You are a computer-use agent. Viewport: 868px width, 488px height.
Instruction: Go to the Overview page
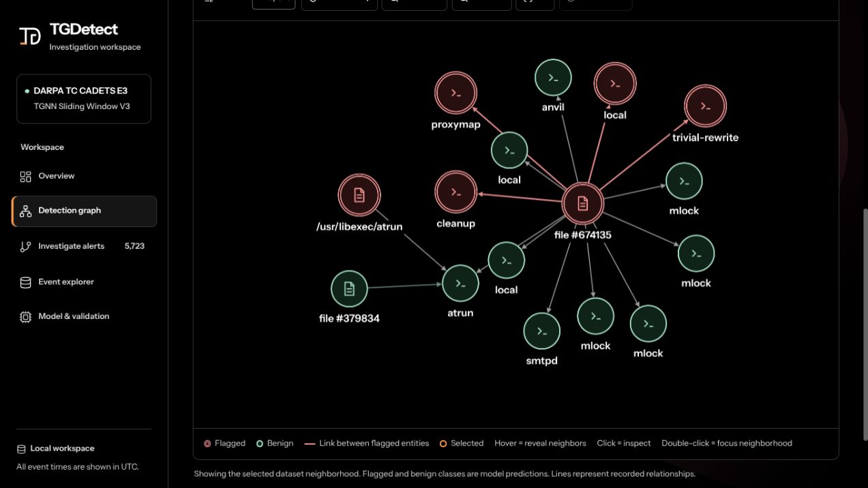(x=84, y=176)
